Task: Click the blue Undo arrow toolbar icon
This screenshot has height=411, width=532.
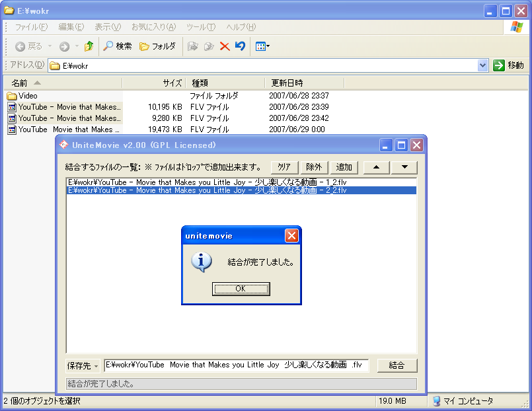Action: pos(240,46)
